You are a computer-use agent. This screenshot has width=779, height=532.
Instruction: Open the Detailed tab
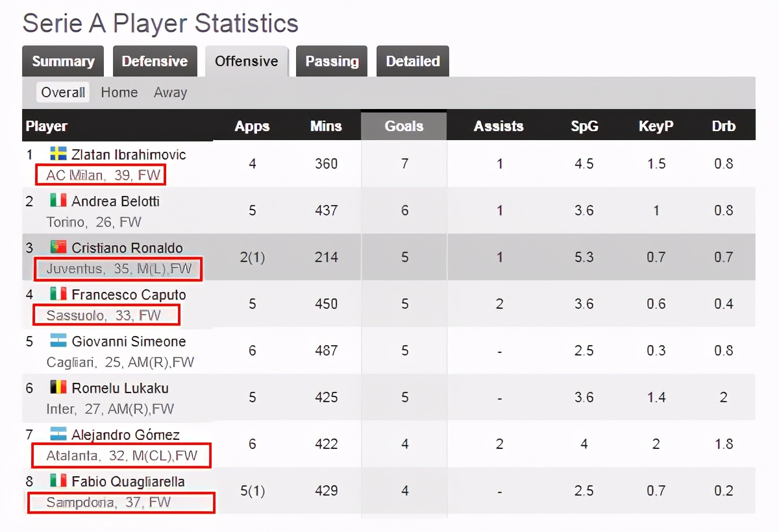click(x=413, y=62)
